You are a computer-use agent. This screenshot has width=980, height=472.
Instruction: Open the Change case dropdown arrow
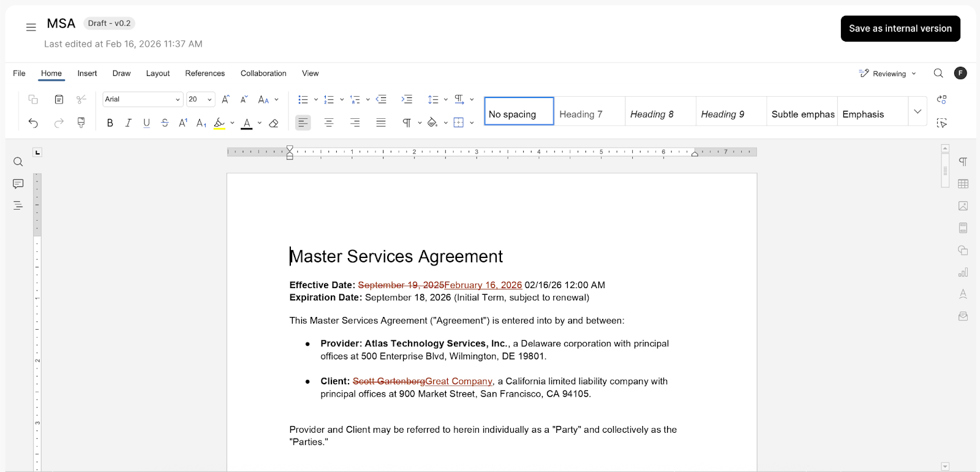277,99
